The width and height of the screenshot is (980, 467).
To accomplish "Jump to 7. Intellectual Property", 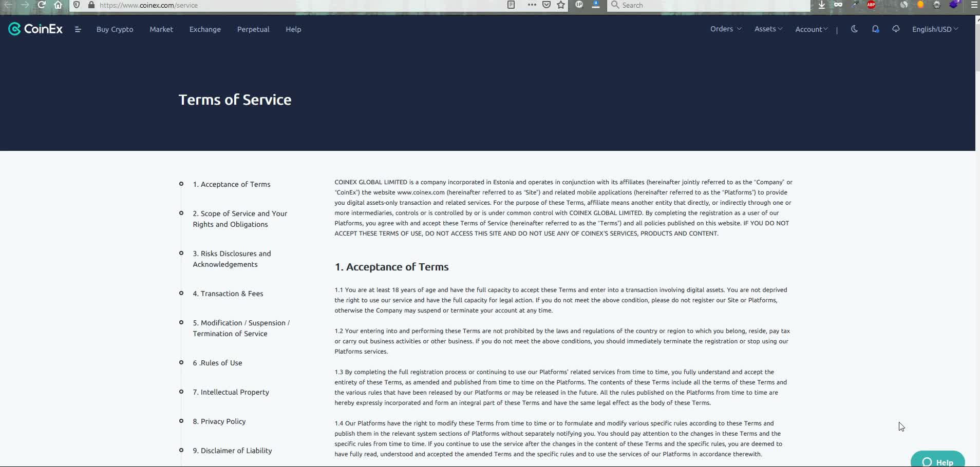I will click(231, 392).
